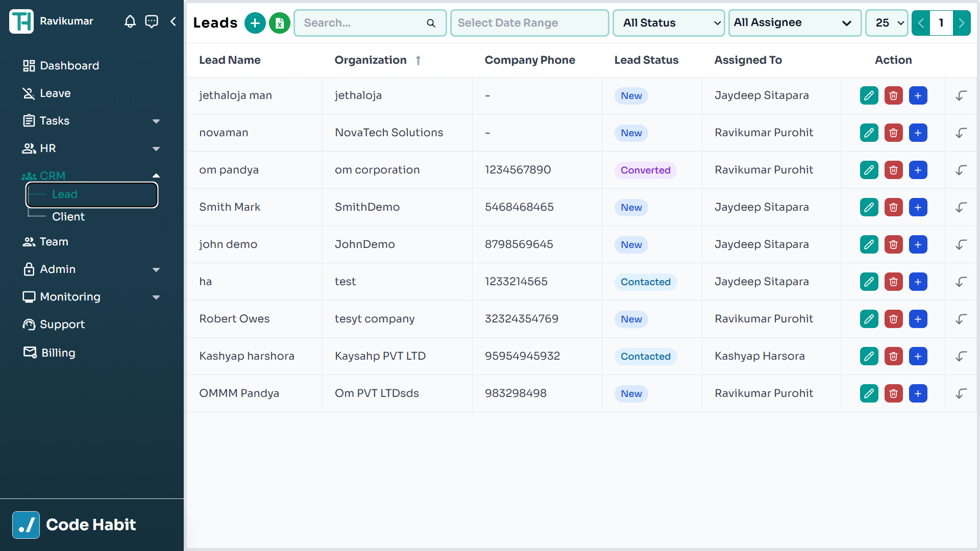
Task: Click the blue plus for om pandya
Action: click(x=918, y=170)
